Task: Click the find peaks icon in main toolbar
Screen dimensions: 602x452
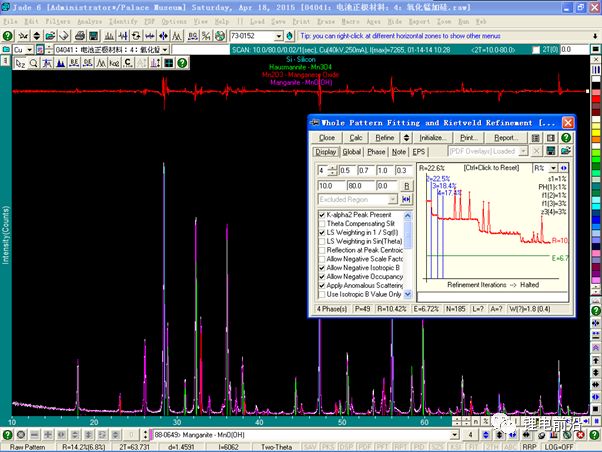Action: click(109, 36)
